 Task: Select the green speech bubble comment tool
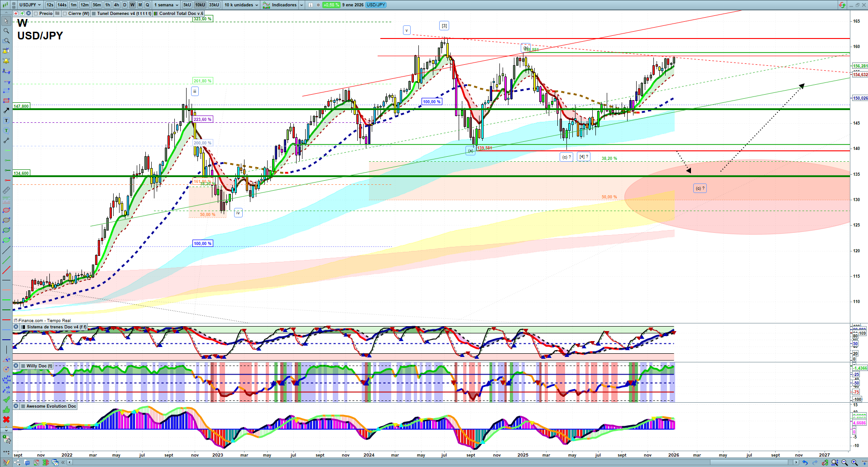coord(6,130)
